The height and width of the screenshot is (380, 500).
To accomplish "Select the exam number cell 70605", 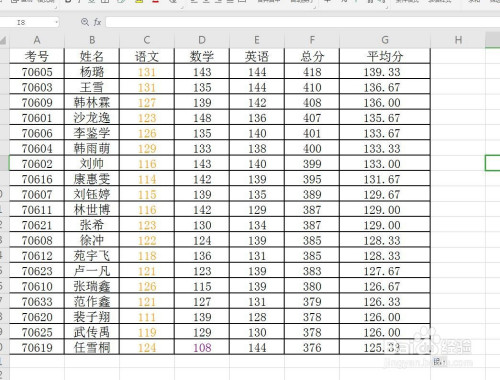I will pos(37,72).
